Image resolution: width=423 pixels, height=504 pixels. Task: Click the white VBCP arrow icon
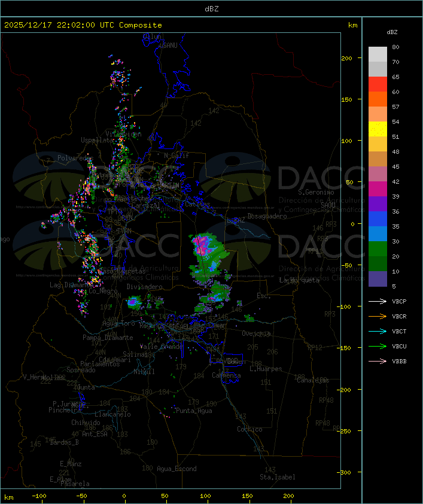click(x=378, y=301)
